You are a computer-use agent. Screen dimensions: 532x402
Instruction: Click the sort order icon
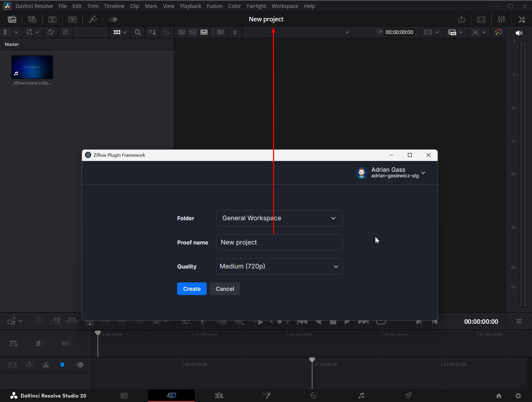tap(152, 32)
